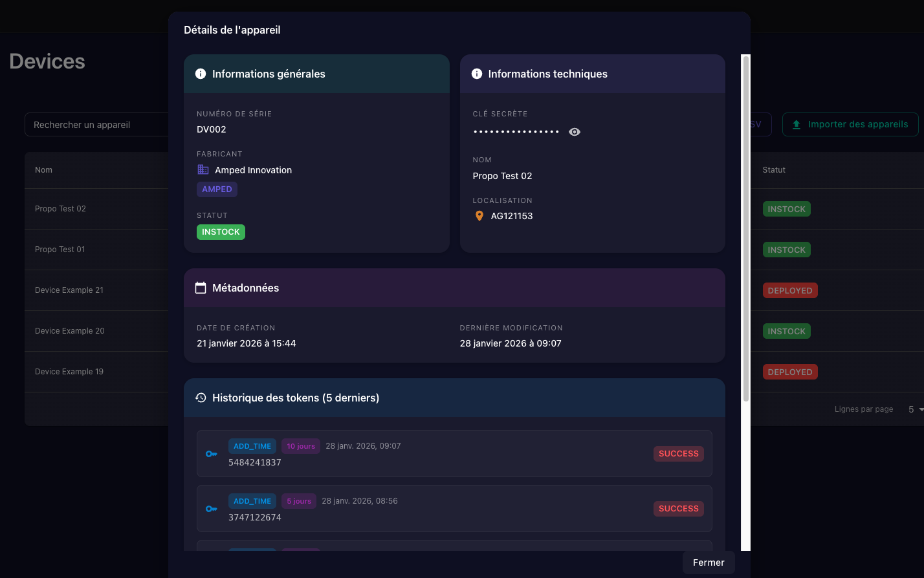Screen dimensions: 924x578
Task: Click the 10 jours duration tag
Action: (x=301, y=446)
